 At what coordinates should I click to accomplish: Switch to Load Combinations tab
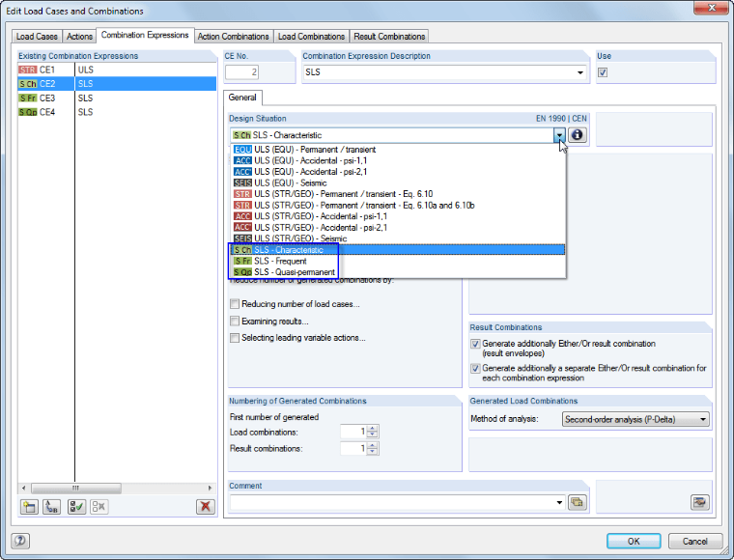[x=311, y=37]
